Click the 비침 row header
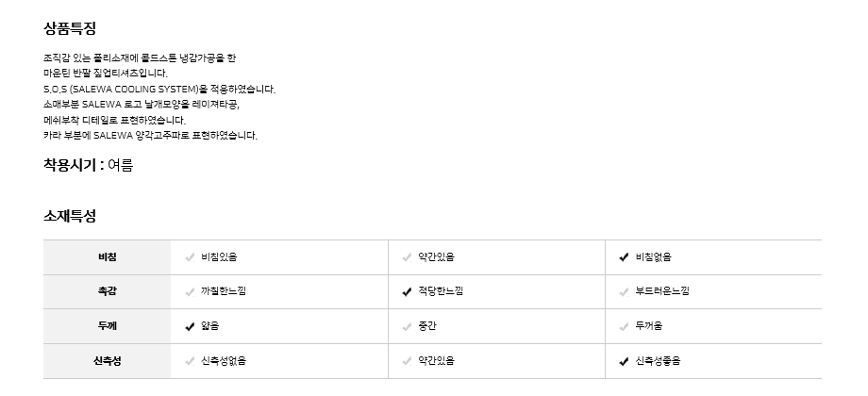Viewport: 868px width, 396px height. pyautogui.click(x=107, y=257)
